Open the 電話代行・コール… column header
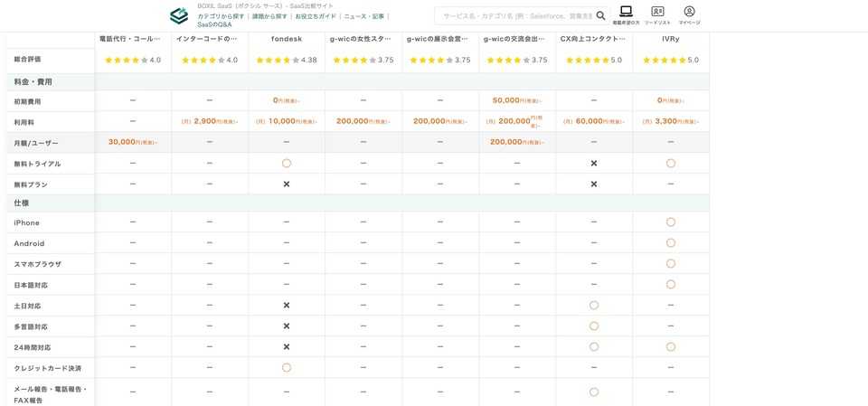 point(129,39)
